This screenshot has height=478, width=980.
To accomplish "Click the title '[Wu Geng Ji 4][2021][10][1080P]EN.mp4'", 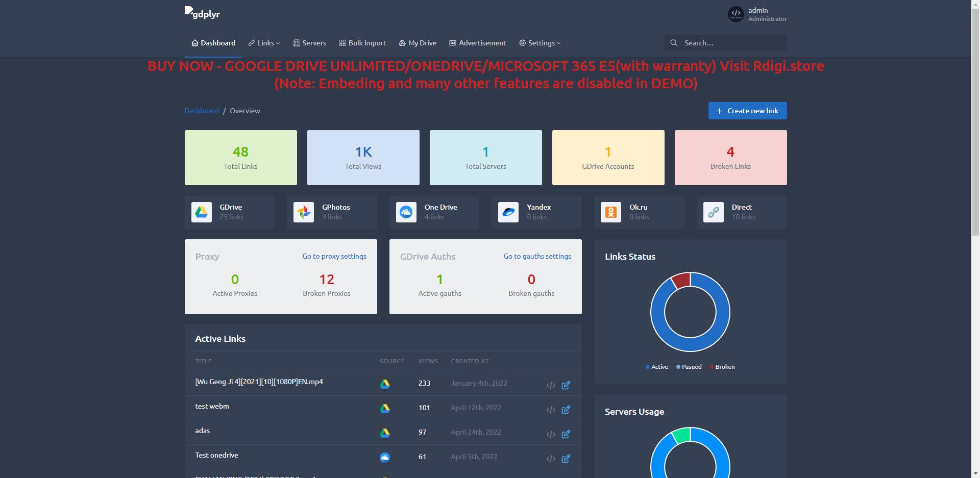I will pos(259,382).
